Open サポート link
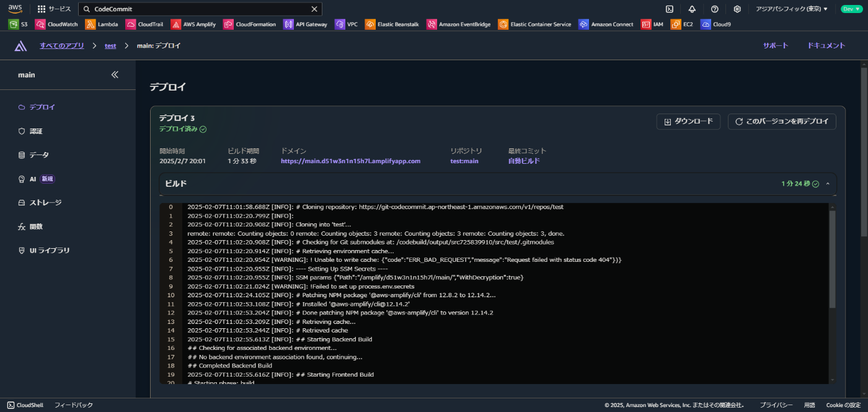 click(776, 46)
